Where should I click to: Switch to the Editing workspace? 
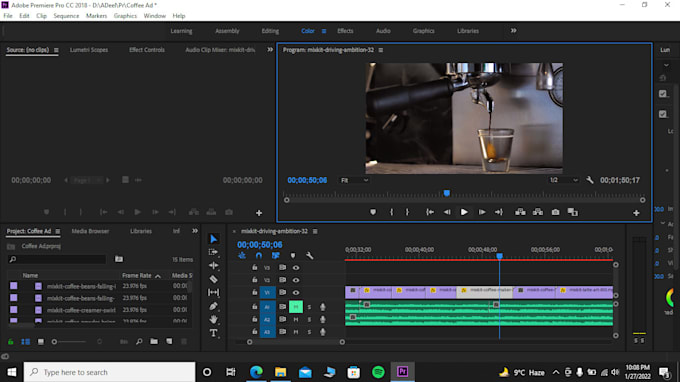270,31
